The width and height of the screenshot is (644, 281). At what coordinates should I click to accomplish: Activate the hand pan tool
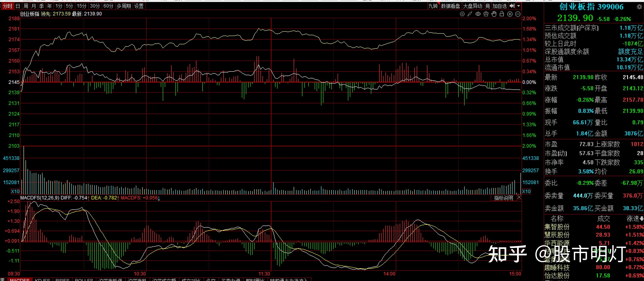point(494,14)
